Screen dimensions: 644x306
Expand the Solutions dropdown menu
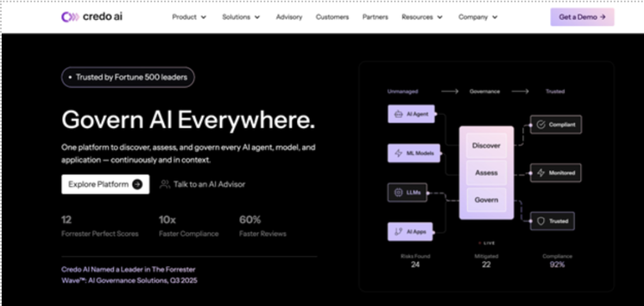click(x=241, y=17)
